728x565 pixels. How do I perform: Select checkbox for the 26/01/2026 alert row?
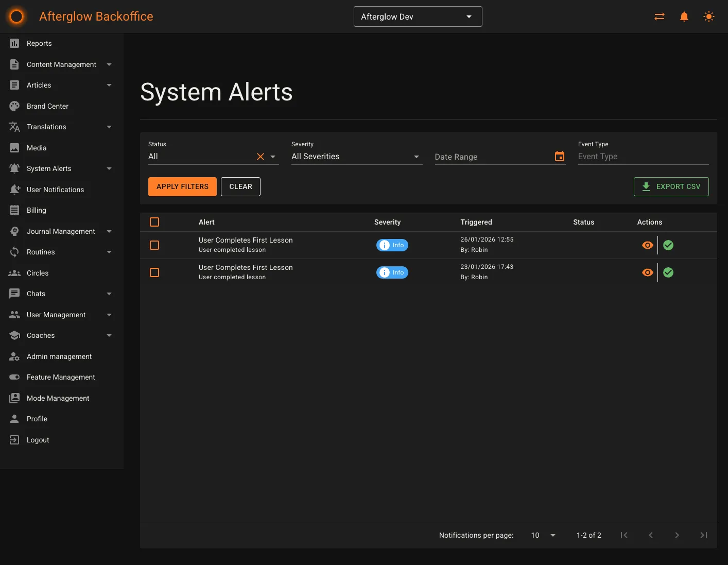(154, 245)
